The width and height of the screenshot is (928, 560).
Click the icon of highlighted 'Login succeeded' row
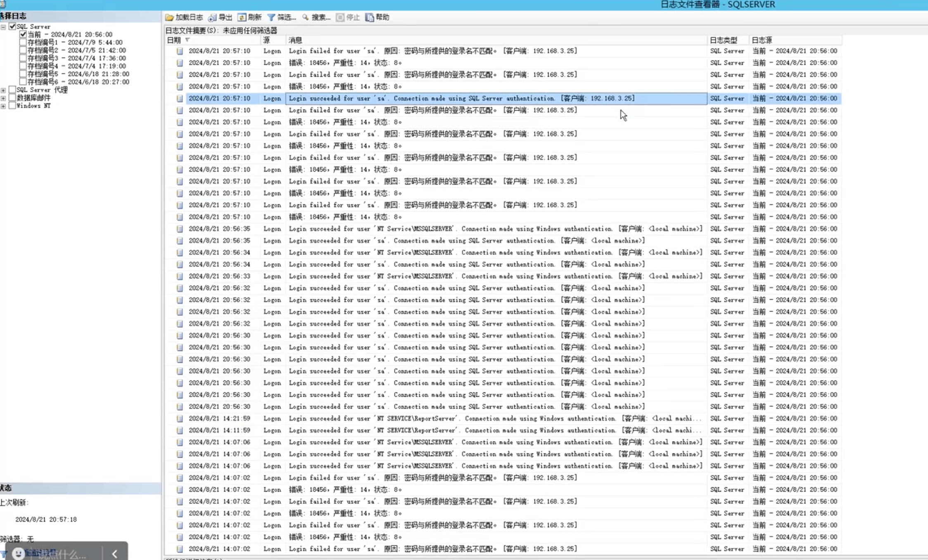pos(180,98)
